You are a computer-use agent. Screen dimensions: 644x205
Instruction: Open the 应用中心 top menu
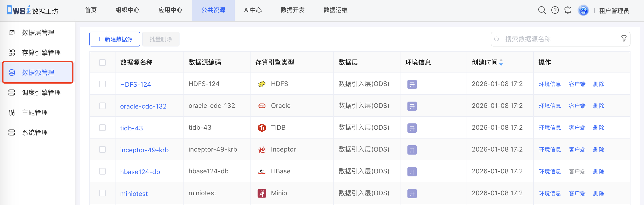pos(170,10)
